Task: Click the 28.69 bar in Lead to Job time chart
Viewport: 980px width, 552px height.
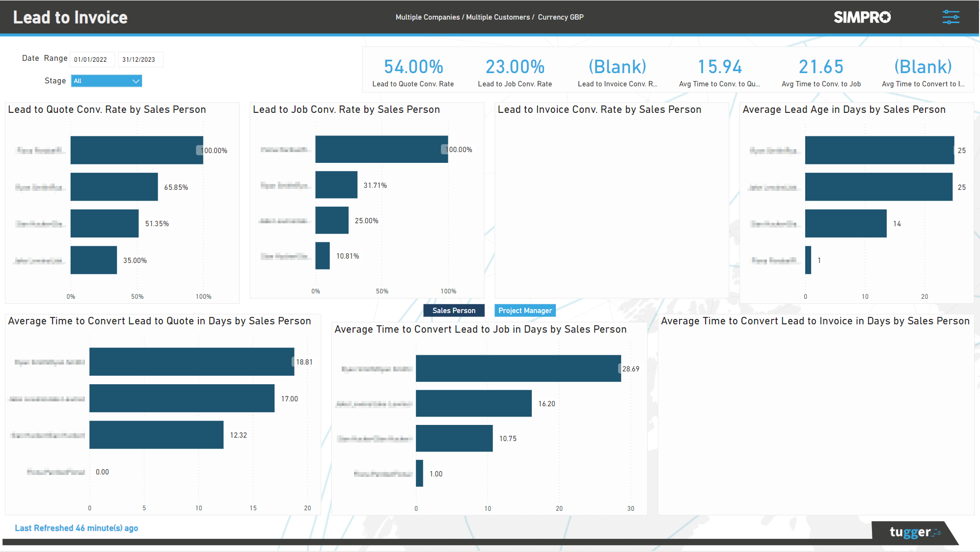Action: pos(518,368)
